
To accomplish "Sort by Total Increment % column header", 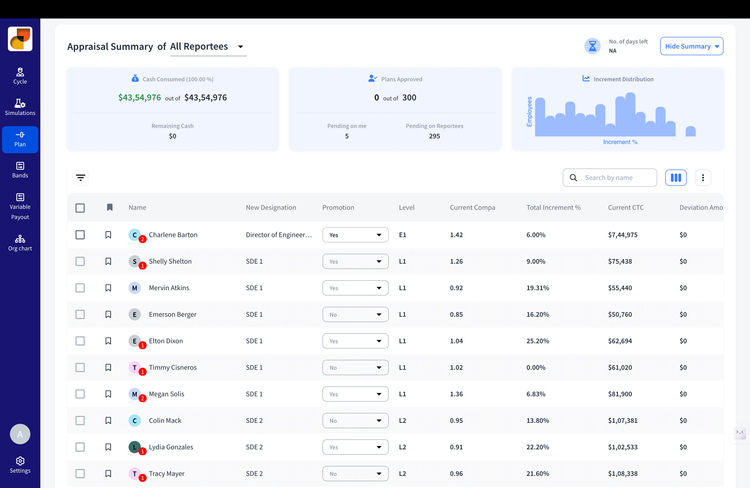I will (x=553, y=208).
